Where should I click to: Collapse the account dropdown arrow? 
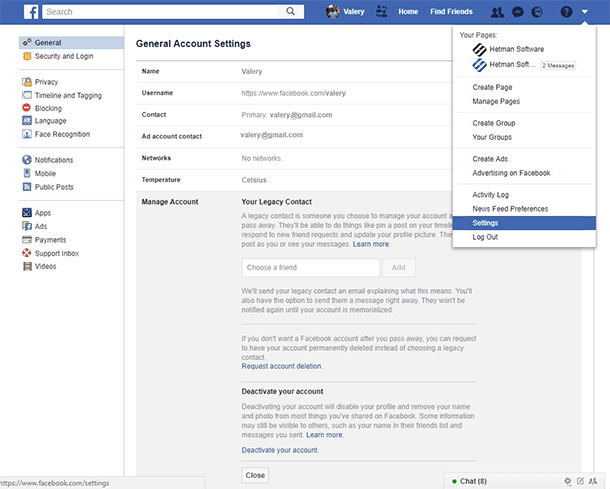click(x=584, y=12)
